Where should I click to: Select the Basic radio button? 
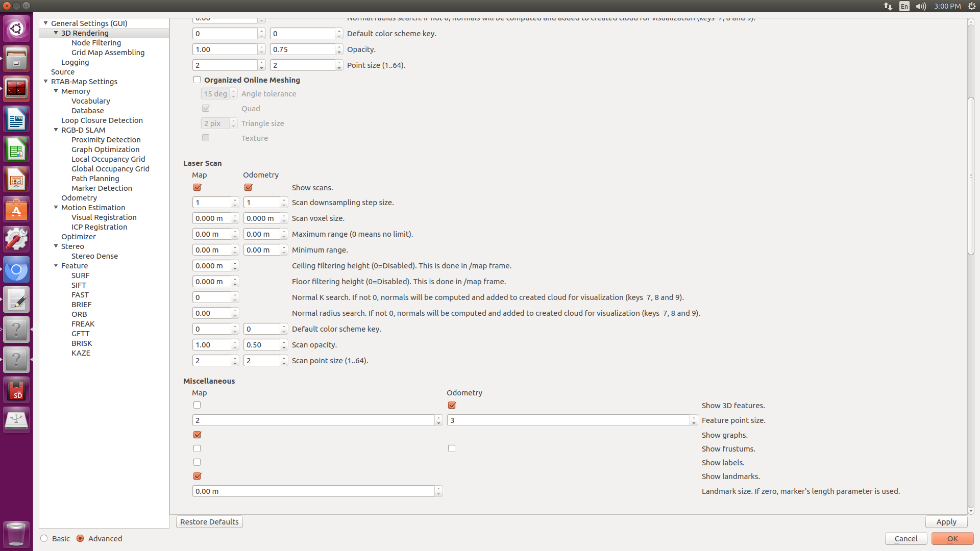(44, 538)
